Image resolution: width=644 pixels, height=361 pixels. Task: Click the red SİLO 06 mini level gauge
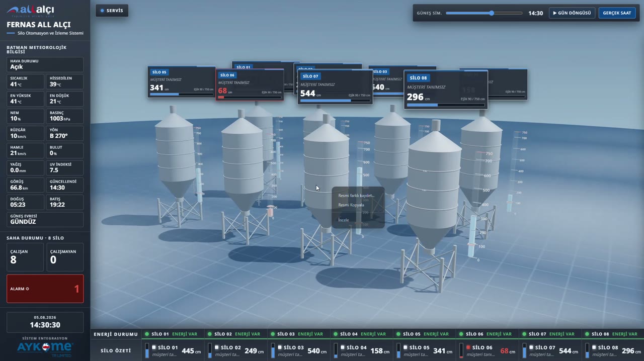[461, 350]
